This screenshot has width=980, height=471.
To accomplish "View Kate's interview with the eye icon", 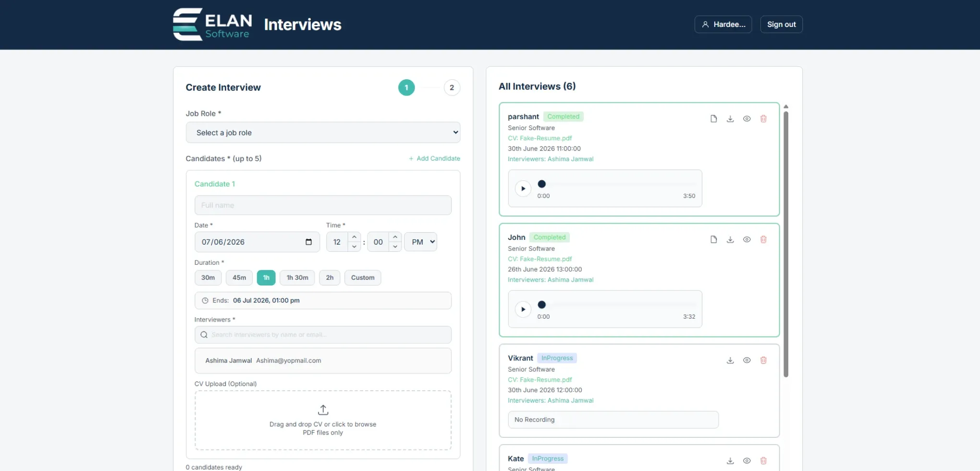I will 747,460.
